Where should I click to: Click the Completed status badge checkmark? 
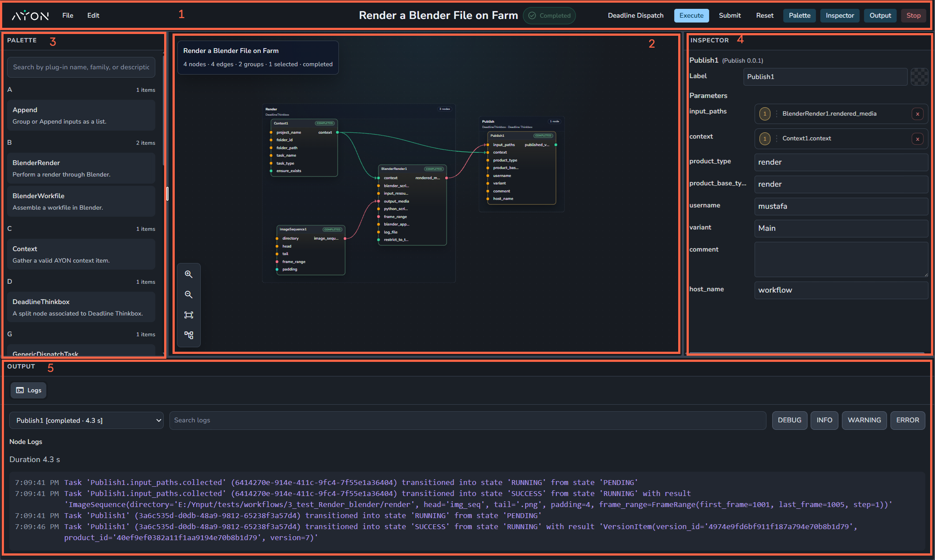[x=532, y=15]
